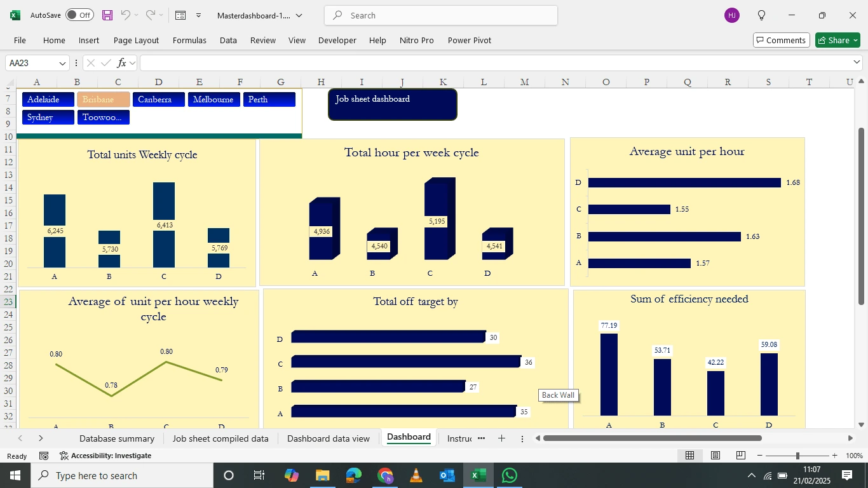Open File Explorer from taskbar
Viewport: 868px width, 488px height.
pos(322,475)
